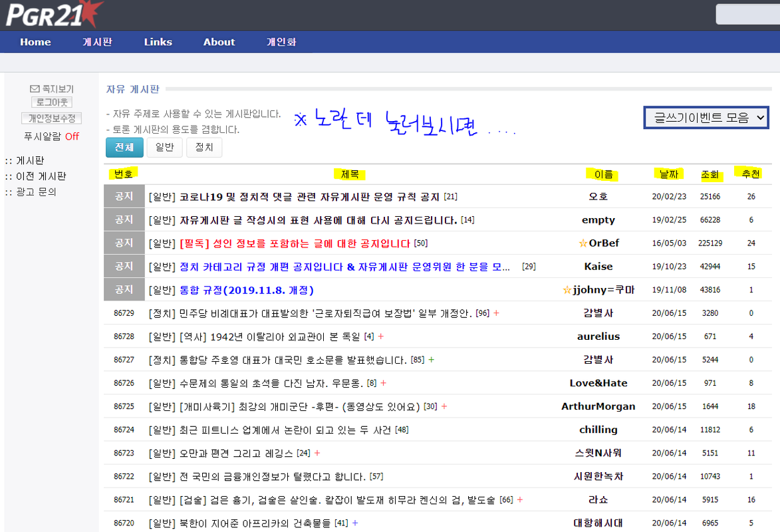This screenshot has height=532, width=780.
Task: Click author name Love&Hate
Action: click(x=598, y=383)
